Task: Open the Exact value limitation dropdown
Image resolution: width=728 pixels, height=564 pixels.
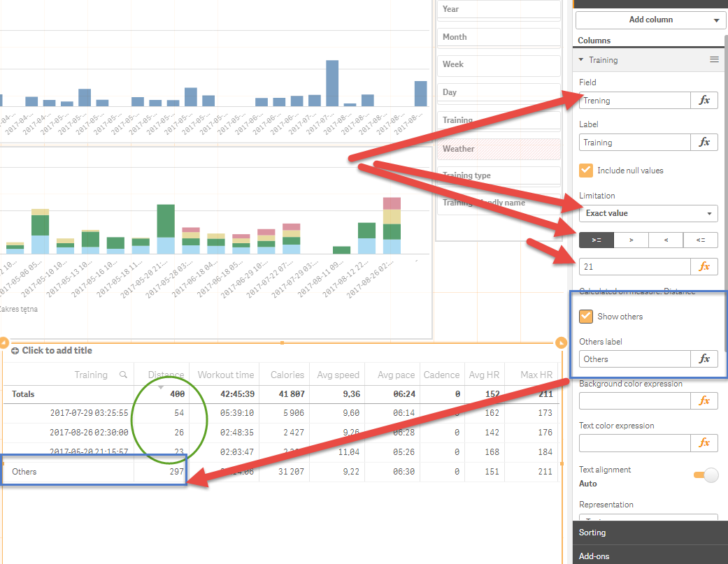Action: [648, 213]
